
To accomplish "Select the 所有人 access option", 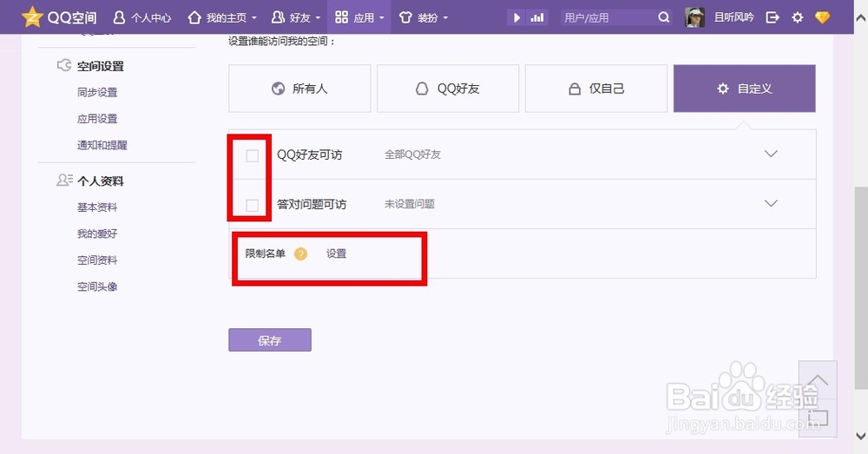I will point(299,89).
